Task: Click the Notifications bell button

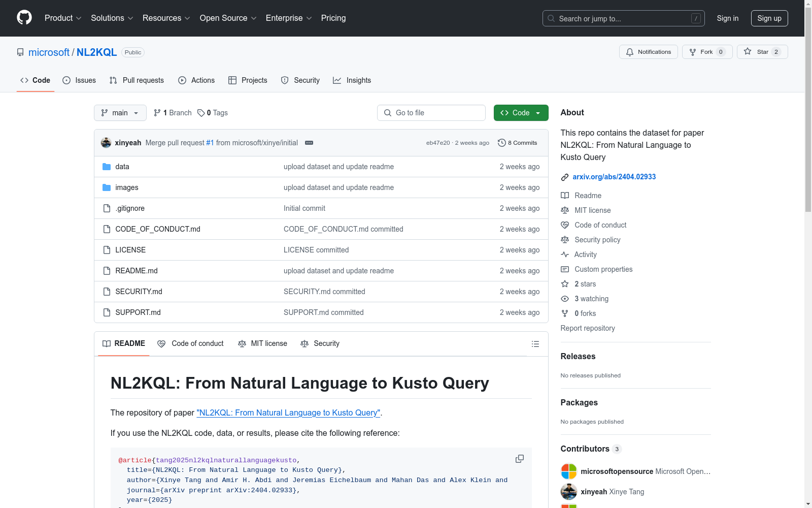Action: (648, 52)
